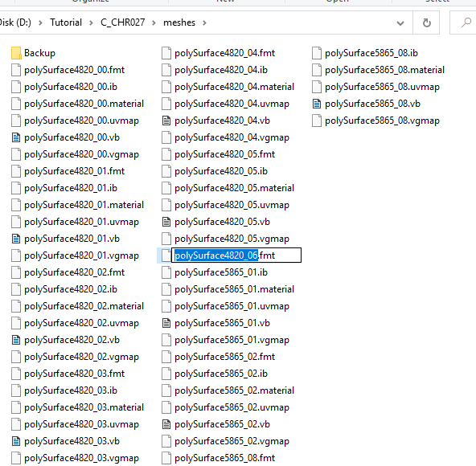
Task: Open the address bar history dropdown
Action: click(400, 23)
